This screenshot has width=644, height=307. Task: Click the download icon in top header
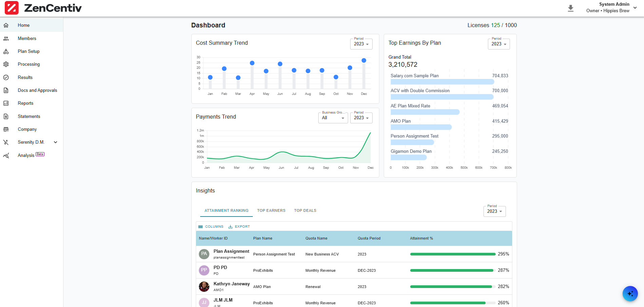click(x=571, y=8)
